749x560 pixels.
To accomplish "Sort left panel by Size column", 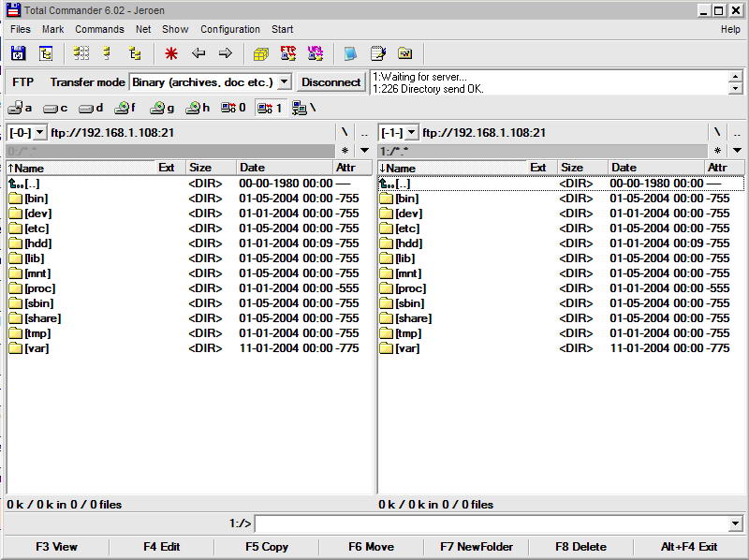I will tap(212, 168).
